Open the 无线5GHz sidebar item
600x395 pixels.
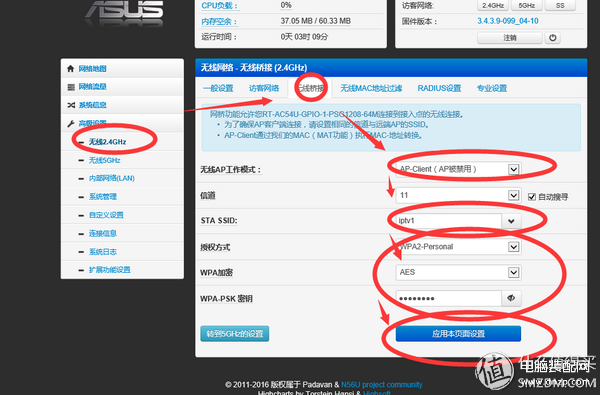[x=104, y=160]
